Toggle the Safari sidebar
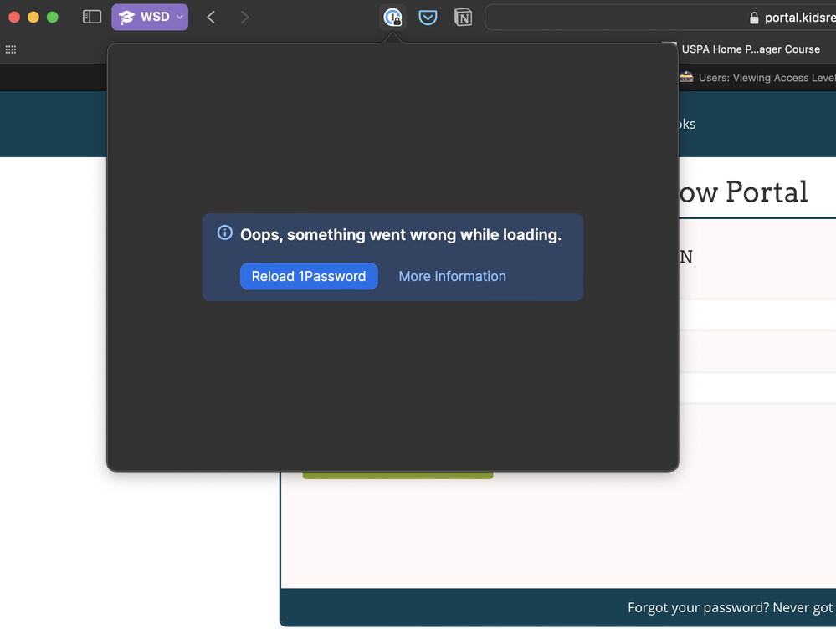836x644 pixels. click(x=92, y=17)
